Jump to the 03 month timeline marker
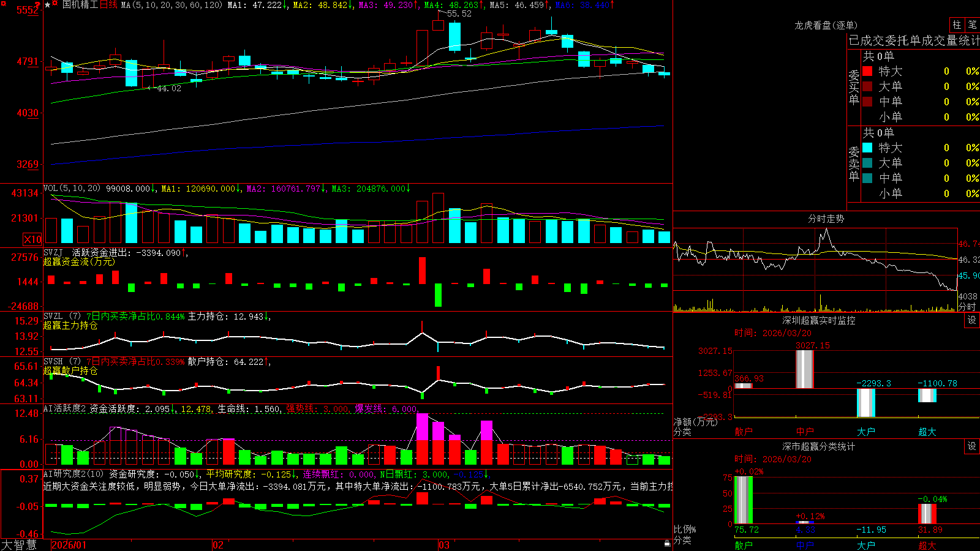Screen dimensions: 980x551 [x=444, y=545]
